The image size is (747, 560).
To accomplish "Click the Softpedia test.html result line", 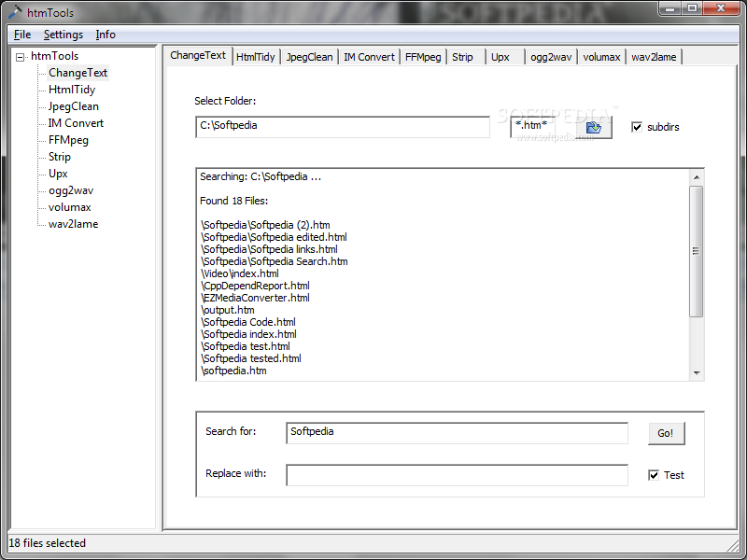I will tap(246, 346).
